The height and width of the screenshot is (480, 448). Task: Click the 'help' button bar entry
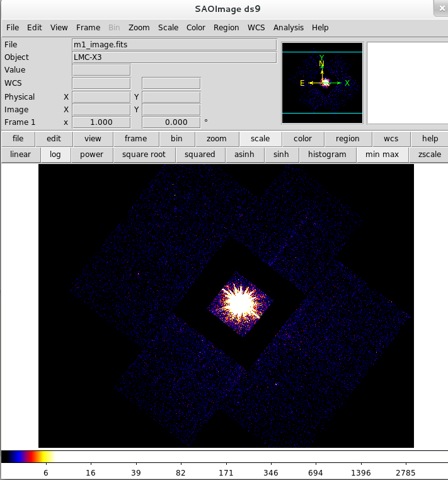[x=430, y=139]
